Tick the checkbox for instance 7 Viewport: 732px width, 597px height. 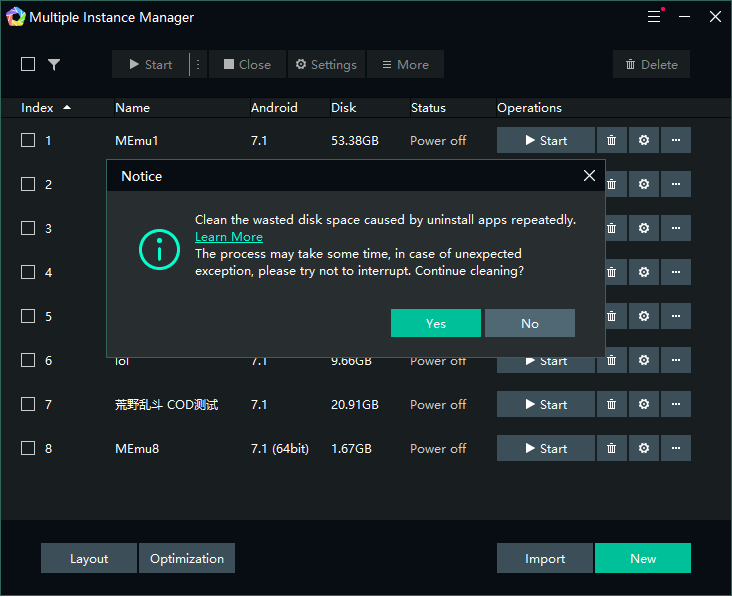[28, 405]
